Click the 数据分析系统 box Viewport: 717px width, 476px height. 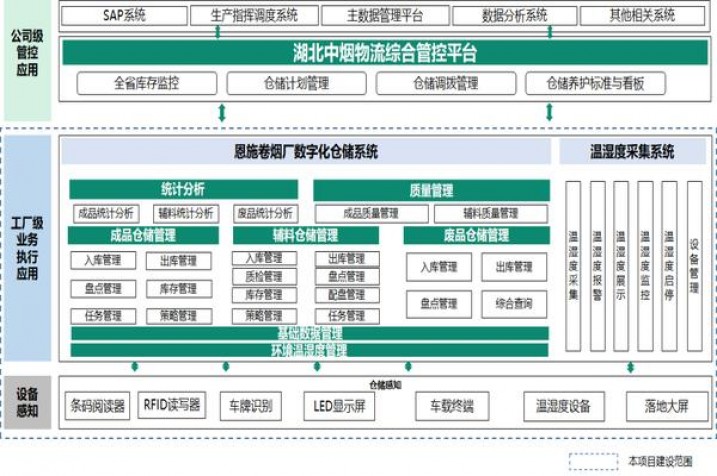514,16
